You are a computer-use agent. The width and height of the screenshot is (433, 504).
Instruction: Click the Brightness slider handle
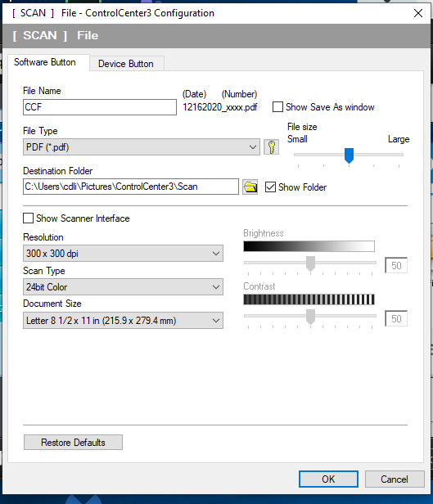click(x=310, y=263)
